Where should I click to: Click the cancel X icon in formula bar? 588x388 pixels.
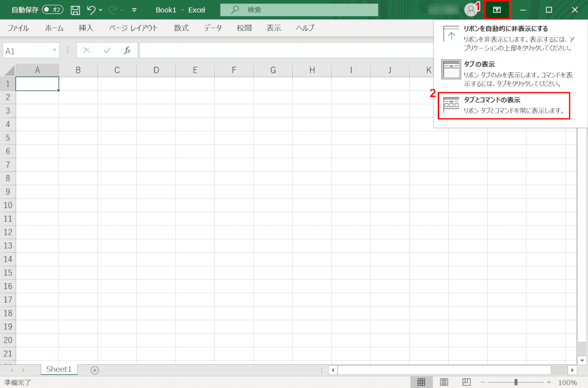(87, 50)
